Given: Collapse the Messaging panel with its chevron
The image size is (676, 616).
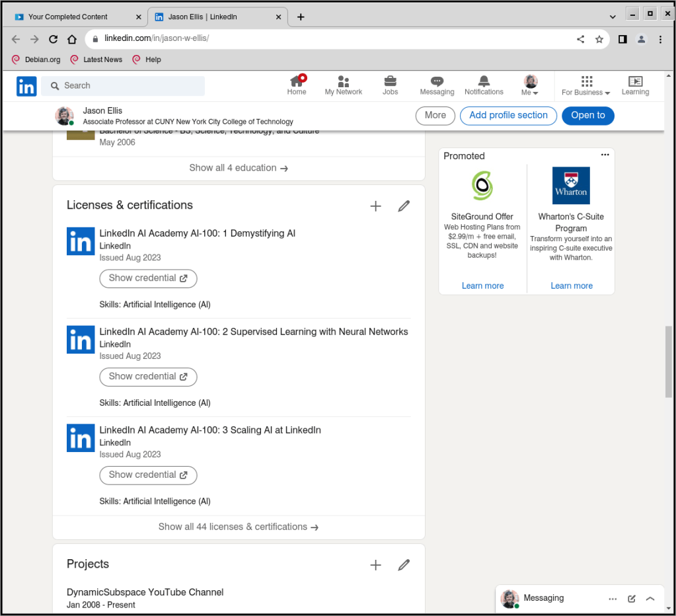Looking at the screenshot, I should click(650, 598).
